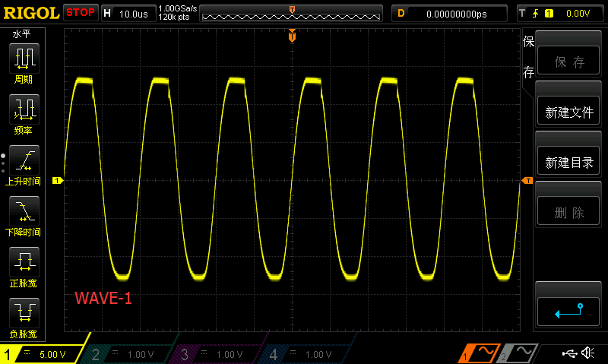
Task: Click the waveform memory overview bar
Action: [291, 14]
